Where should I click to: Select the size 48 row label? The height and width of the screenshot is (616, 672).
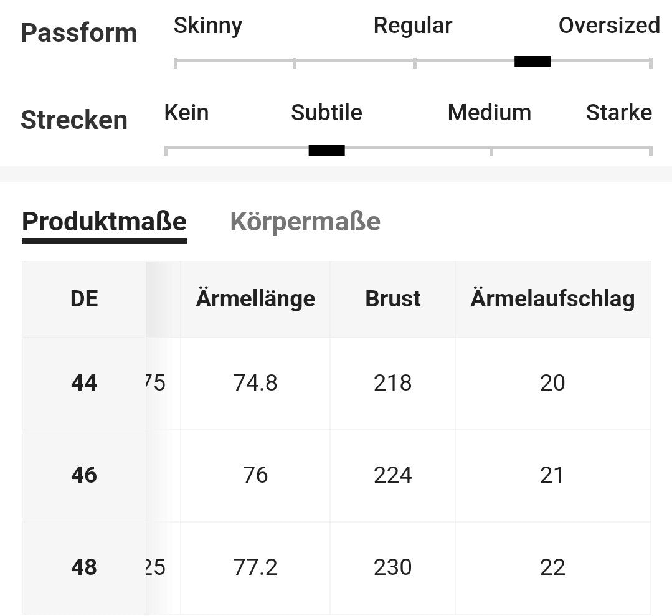[x=84, y=567]
